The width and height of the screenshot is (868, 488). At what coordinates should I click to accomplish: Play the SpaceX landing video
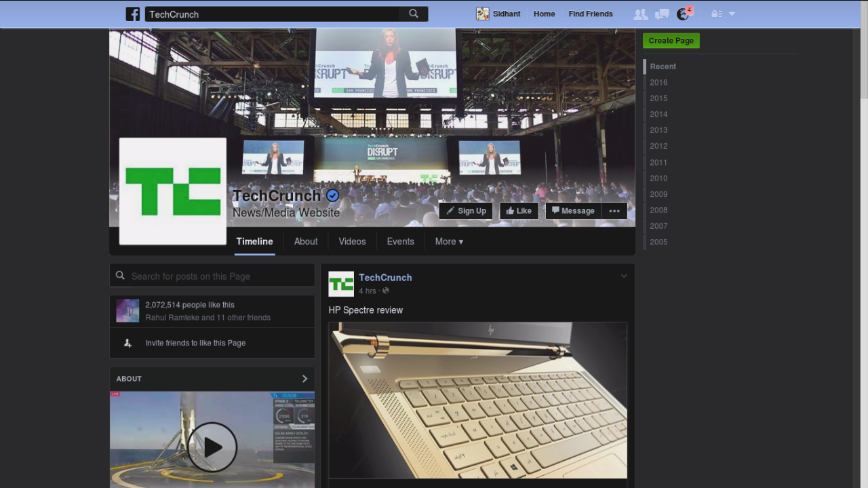[212, 447]
